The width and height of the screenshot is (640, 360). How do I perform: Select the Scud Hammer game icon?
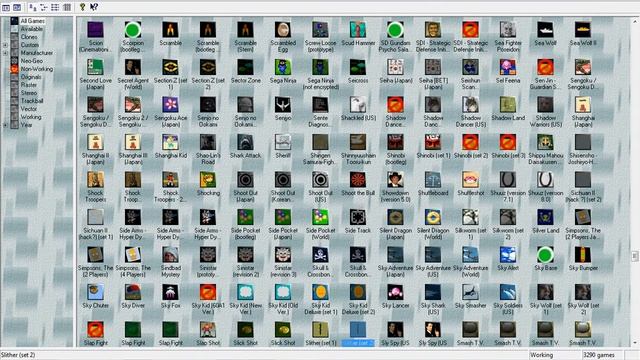[x=358, y=30]
